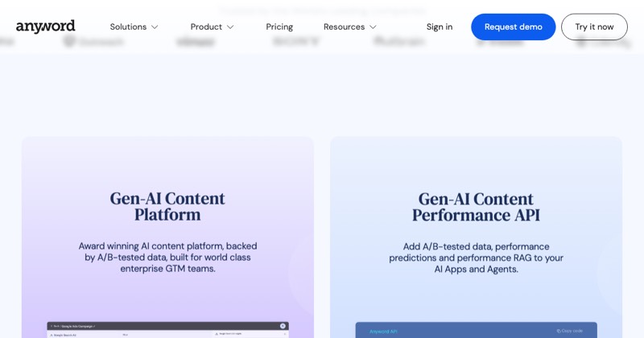Open the Pricing page
The image size is (644, 338).
[279, 27]
